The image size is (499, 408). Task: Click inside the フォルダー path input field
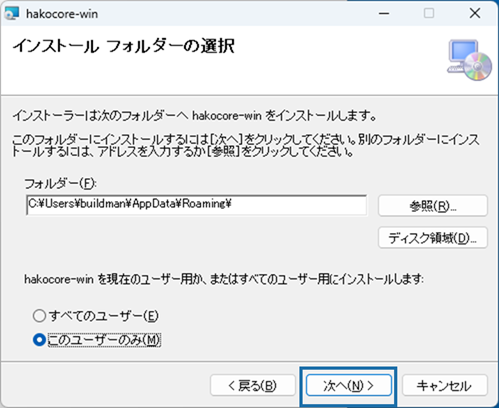point(197,205)
